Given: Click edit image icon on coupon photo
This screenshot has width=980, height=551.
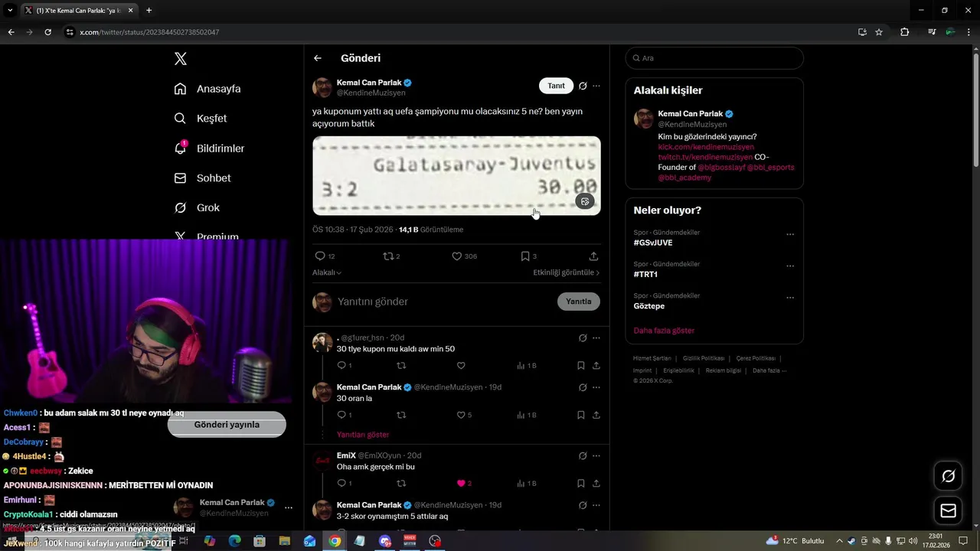Looking at the screenshot, I should (585, 201).
